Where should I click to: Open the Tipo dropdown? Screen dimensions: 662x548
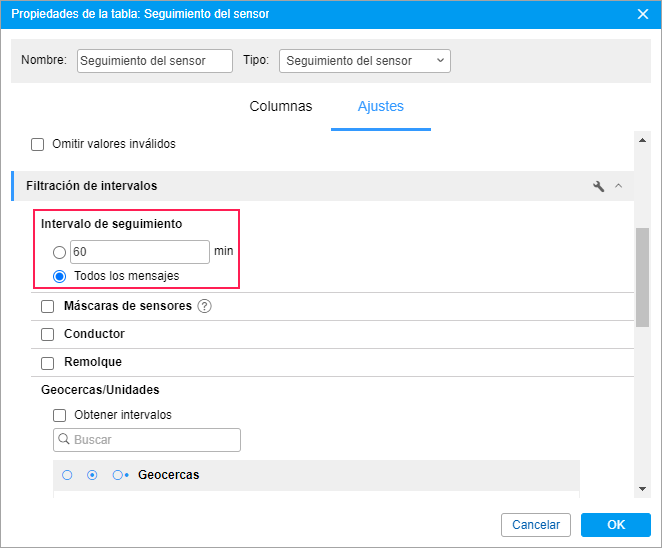[x=365, y=61]
